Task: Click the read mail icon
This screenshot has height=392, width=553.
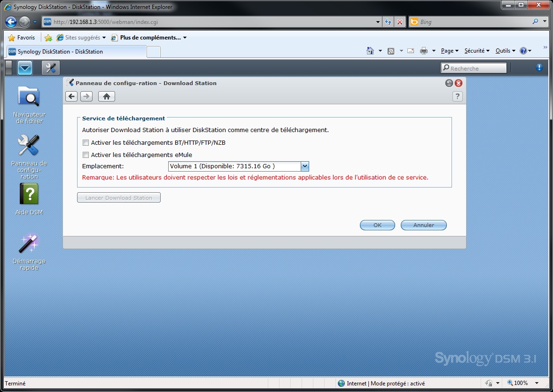Action: [411, 51]
